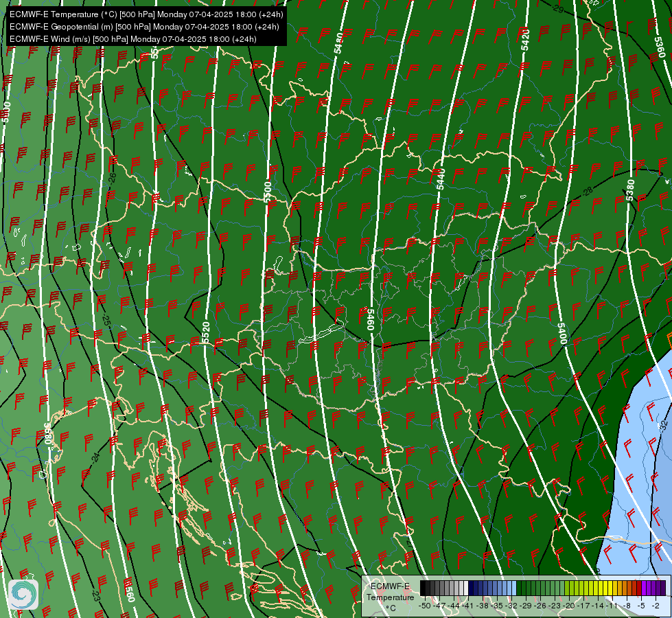Click the legend title 'ECMWF-E Temperature °C'
Image resolution: width=672 pixels, height=618 pixels.
(x=390, y=597)
